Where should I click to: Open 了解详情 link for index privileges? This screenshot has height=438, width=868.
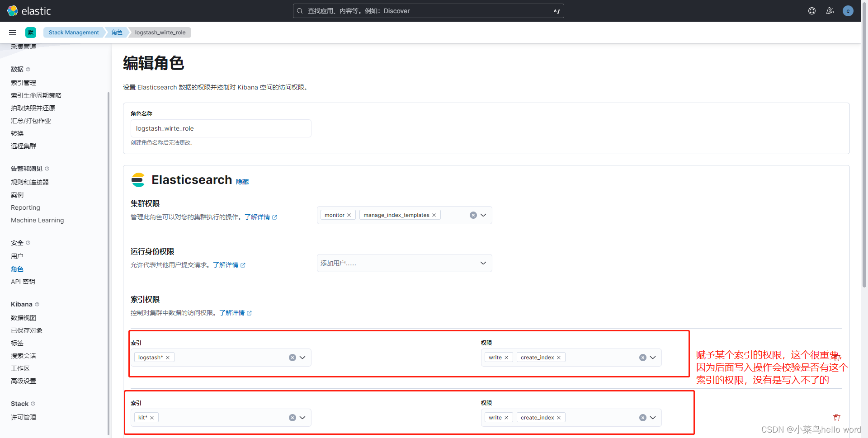(x=235, y=313)
